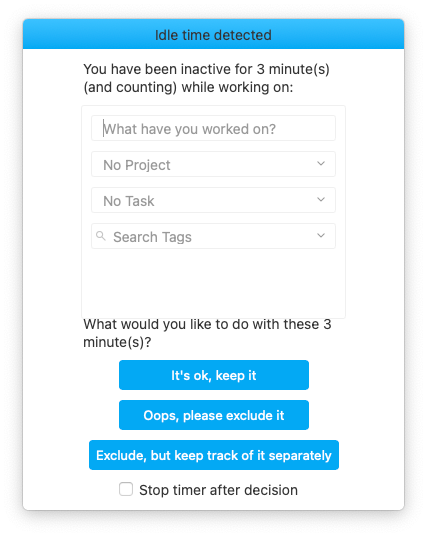
Task: Enable the Stop timer after decision checkbox
Action: tap(126, 489)
